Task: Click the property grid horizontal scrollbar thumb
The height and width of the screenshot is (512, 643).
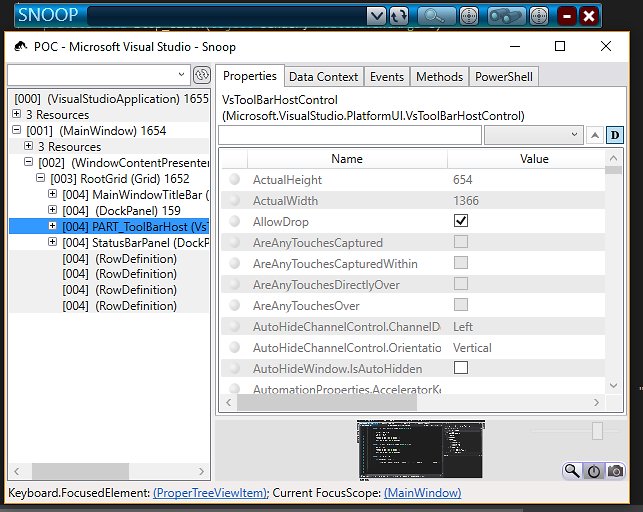Action: (x=327, y=402)
